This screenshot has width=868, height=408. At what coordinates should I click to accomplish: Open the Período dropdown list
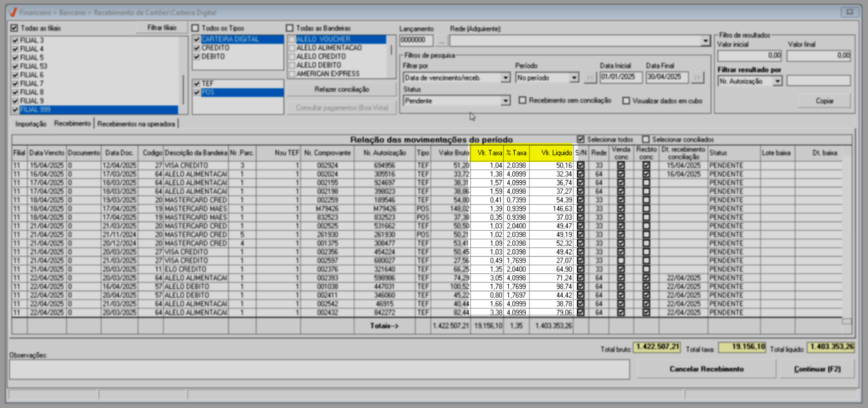coord(574,78)
